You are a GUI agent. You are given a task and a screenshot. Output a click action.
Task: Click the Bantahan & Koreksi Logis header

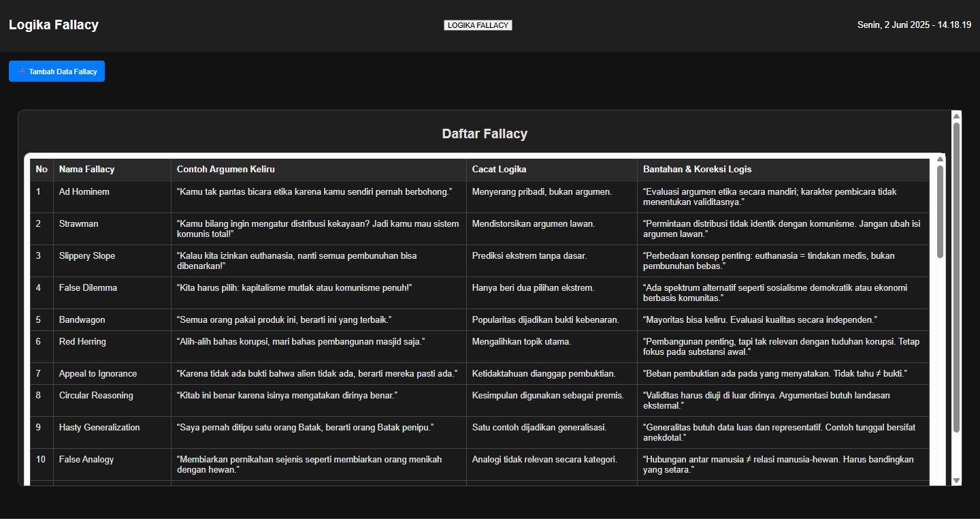tap(783, 170)
